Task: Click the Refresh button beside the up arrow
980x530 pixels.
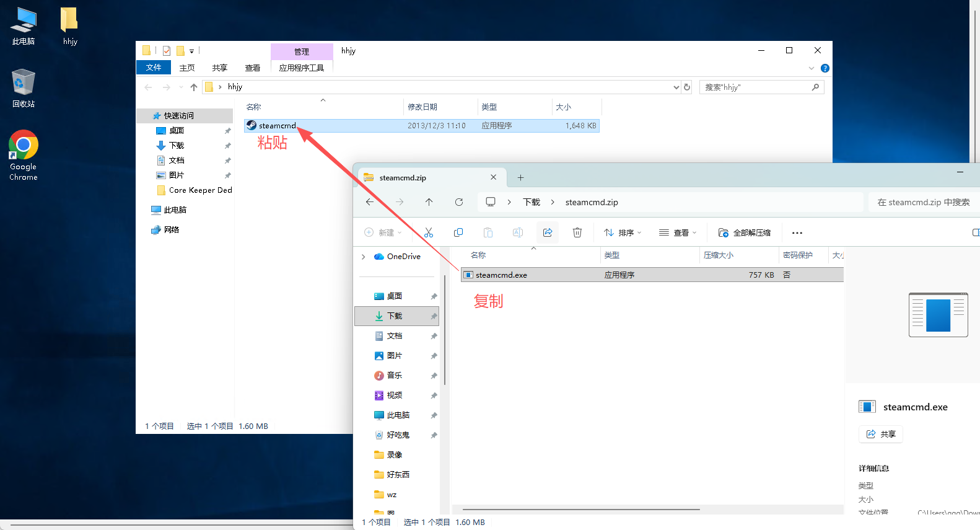Action: click(x=459, y=202)
